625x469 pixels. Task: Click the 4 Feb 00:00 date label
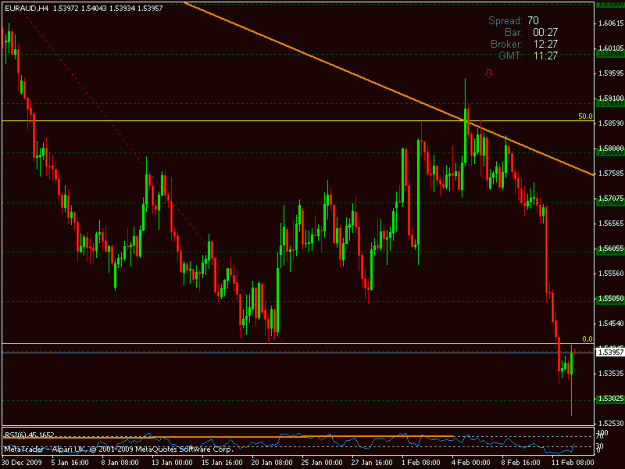[471, 462]
